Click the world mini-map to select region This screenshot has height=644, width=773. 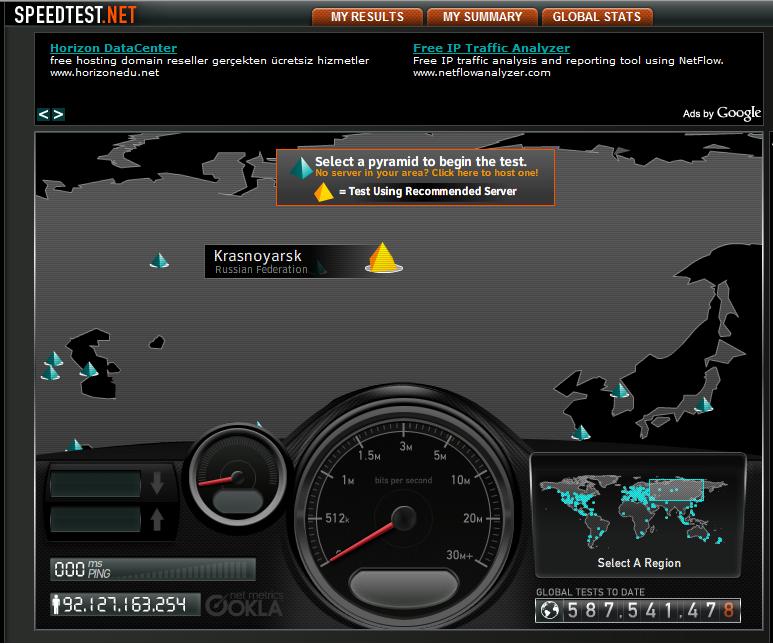[x=639, y=503]
